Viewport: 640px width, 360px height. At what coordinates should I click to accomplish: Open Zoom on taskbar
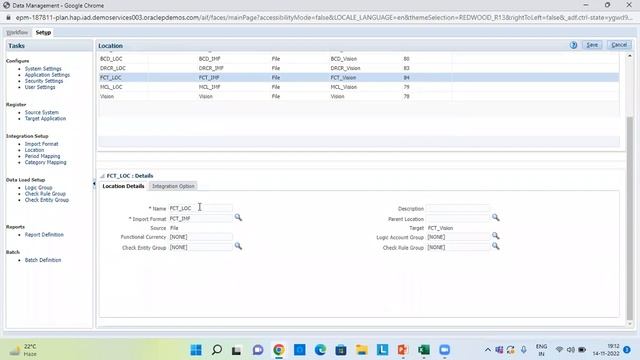click(444, 350)
